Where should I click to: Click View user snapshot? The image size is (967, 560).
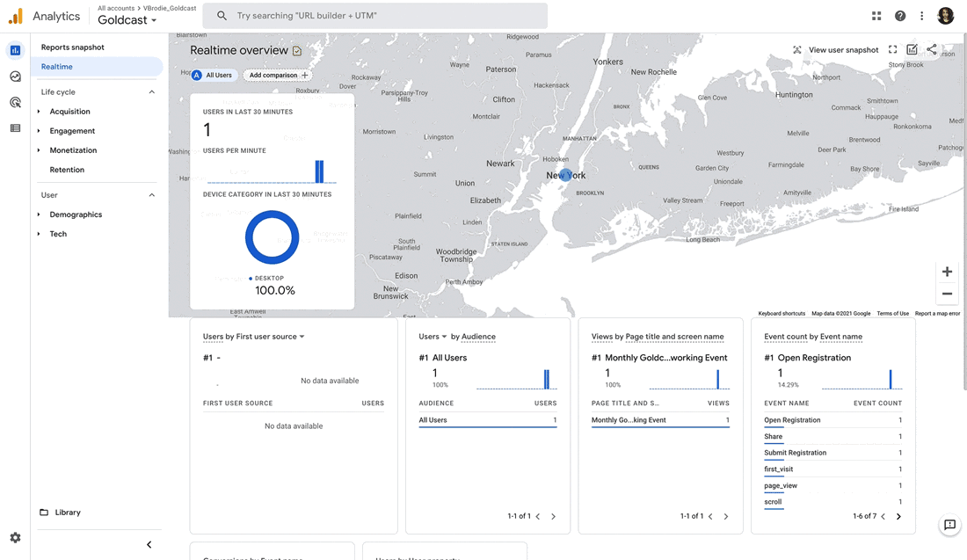(x=844, y=50)
